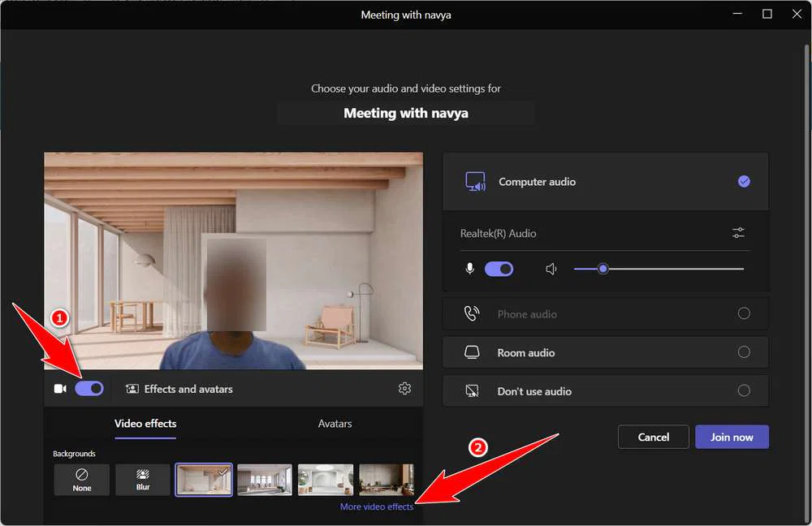Screen dimensions: 812x526
Task: Click the camera icon beside the video toggle
Action: click(59, 388)
